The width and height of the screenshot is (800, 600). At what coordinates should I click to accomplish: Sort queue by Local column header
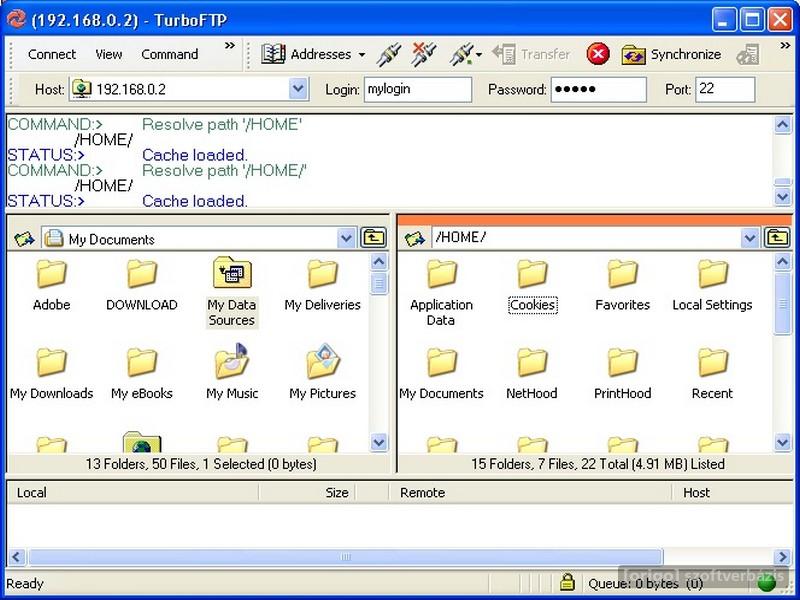(133, 492)
